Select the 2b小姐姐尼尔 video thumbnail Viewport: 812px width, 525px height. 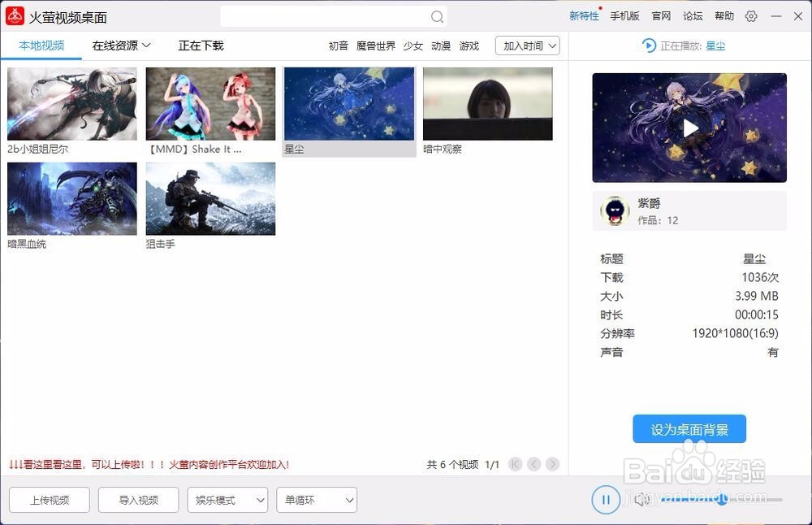[72, 104]
